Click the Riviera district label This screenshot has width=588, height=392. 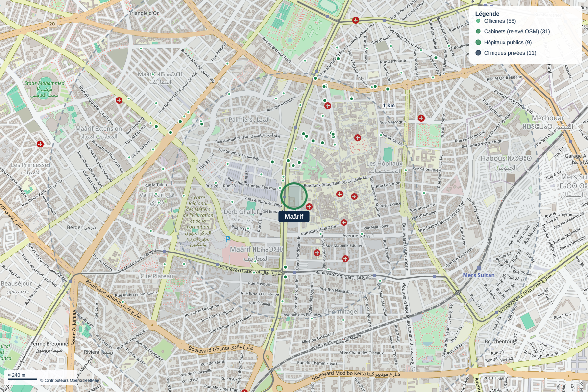coord(98,352)
